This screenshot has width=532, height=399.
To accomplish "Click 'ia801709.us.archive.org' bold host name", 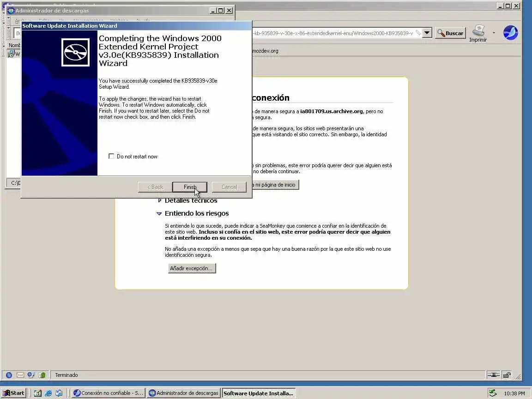I will 332,111.
